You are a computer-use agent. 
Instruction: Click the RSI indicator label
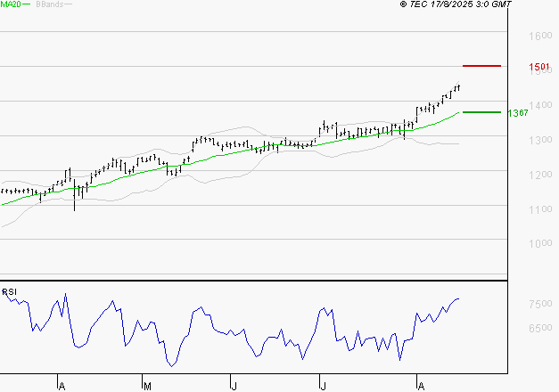click(x=9, y=291)
